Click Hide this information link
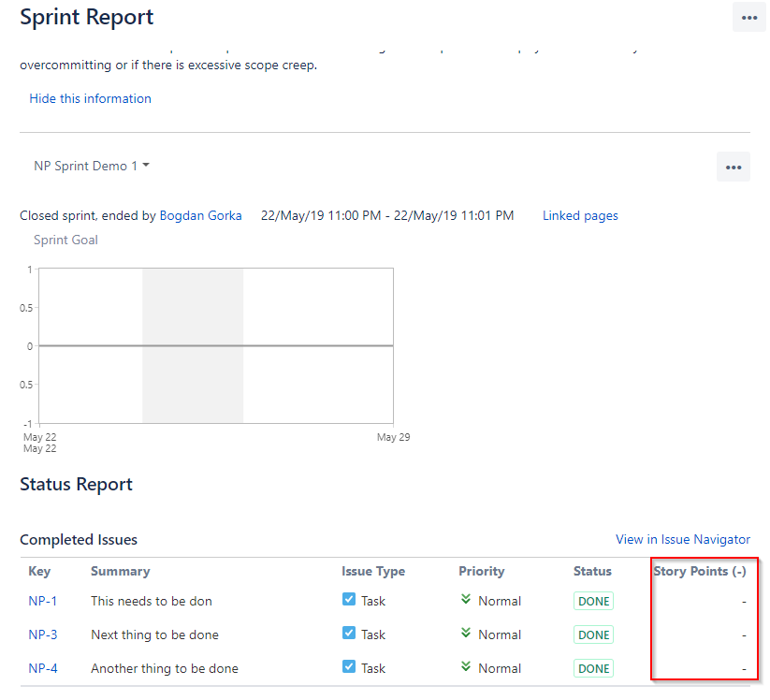The height and width of the screenshot is (700, 770). (x=91, y=99)
